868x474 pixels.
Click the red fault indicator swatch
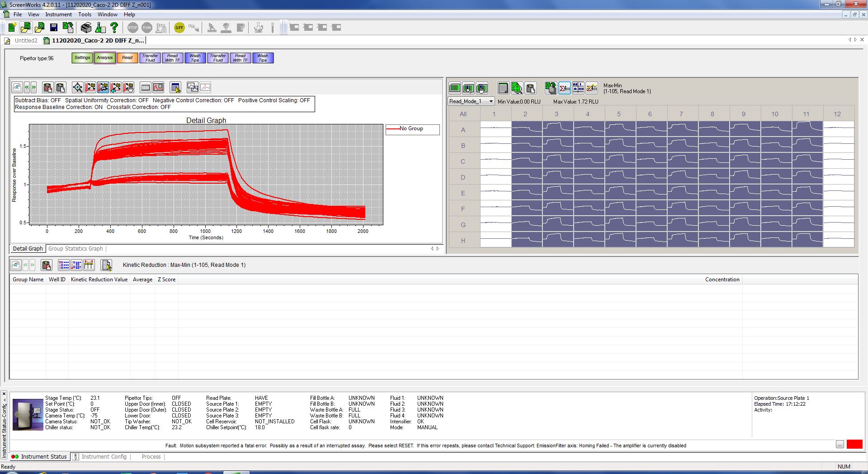[854, 444]
